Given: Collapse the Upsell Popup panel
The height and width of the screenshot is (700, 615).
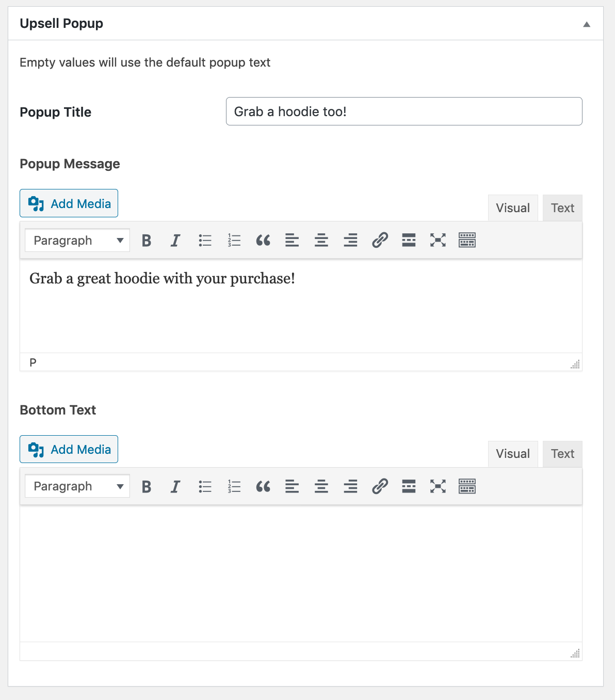Looking at the screenshot, I should [587, 23].
